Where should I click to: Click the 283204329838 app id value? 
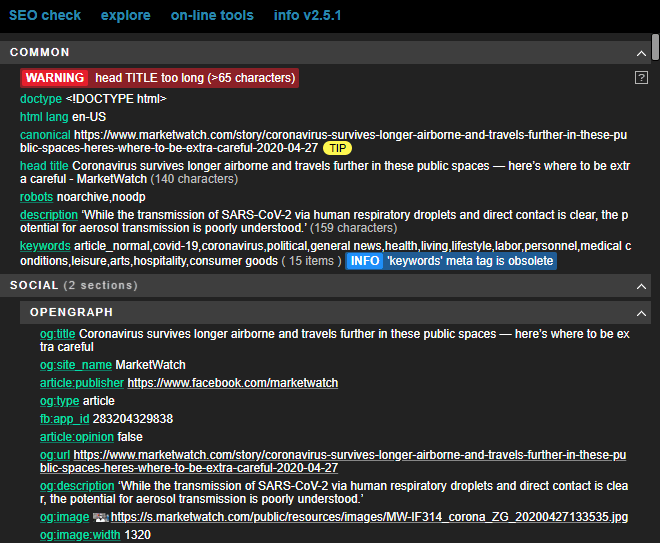133,419
